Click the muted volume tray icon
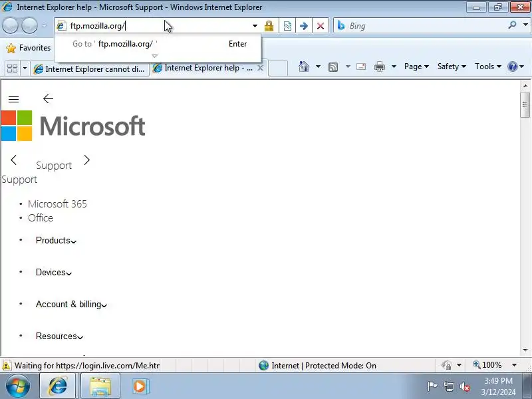 tap(464, 386)
